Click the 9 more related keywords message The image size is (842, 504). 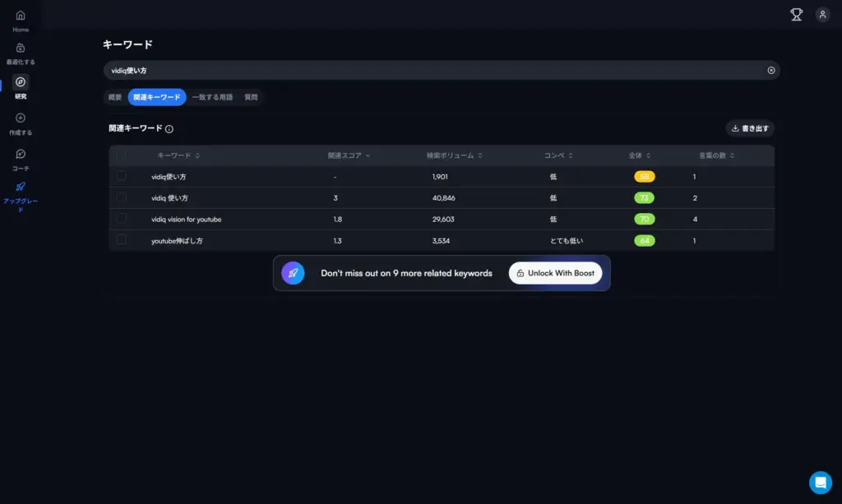[406, 273]
